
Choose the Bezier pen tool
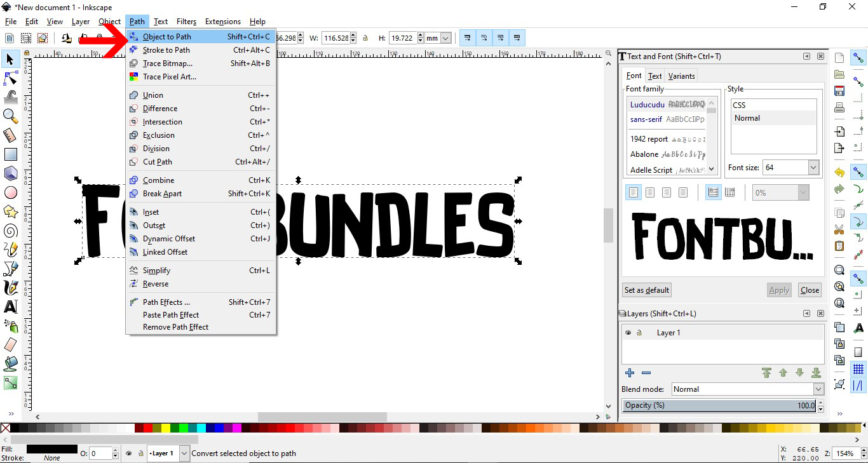coord(10,268)
